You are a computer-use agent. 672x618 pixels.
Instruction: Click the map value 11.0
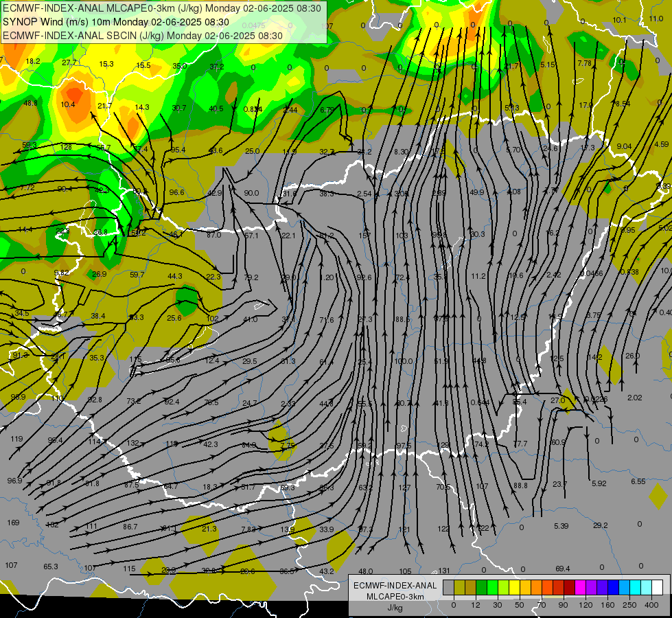click(x=656, y=19)
